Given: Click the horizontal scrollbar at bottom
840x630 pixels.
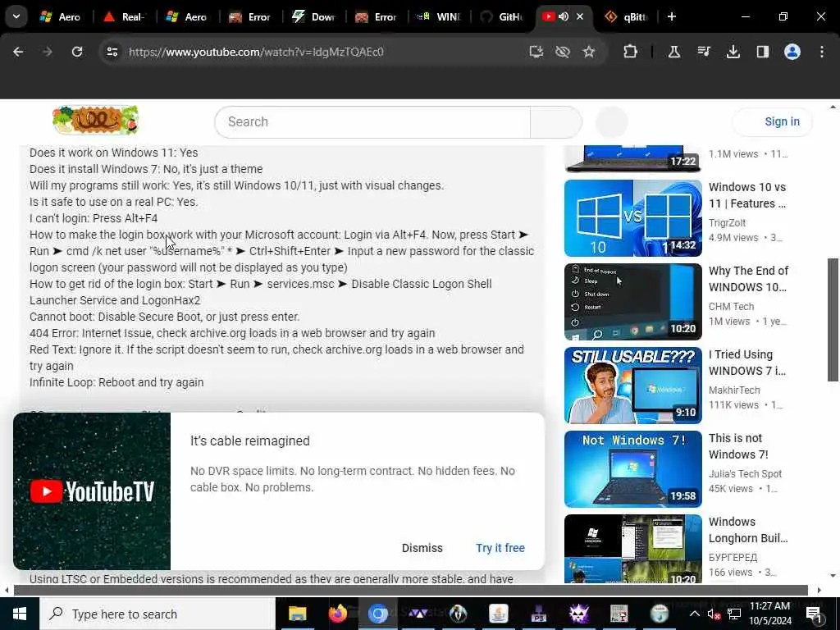Looking at the screenshot, I should pos(411,591).
